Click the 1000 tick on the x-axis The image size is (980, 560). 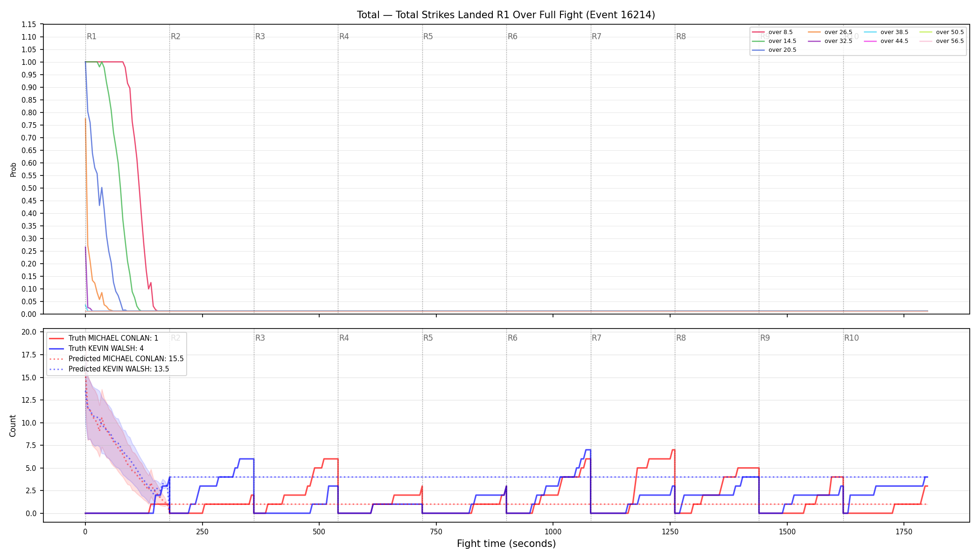pyautogui.click(x=553, y=532)
